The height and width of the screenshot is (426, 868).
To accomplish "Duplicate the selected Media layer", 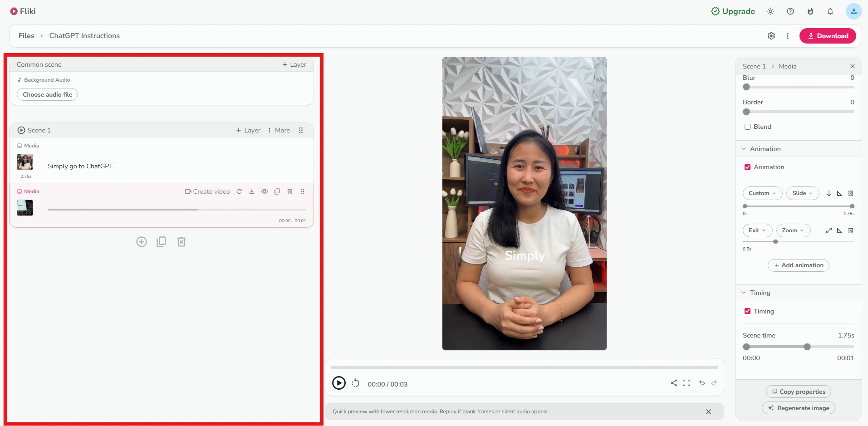I will coord(277,191).
